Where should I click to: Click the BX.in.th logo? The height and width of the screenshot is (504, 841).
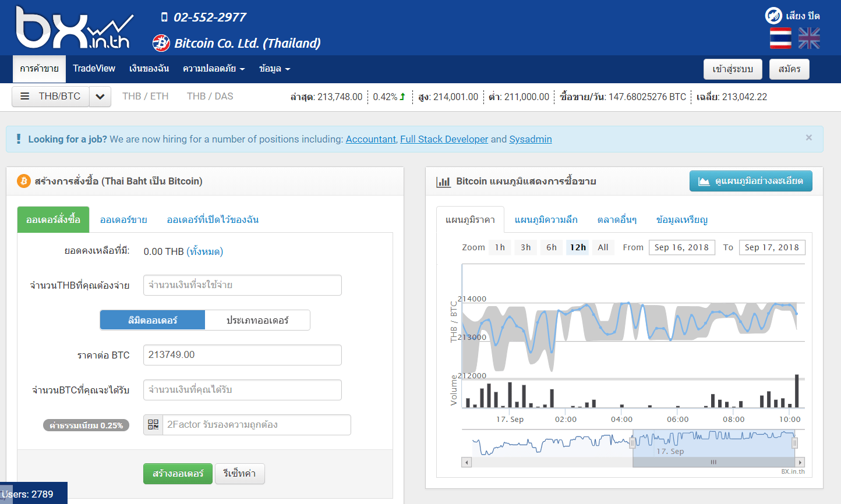75,27
